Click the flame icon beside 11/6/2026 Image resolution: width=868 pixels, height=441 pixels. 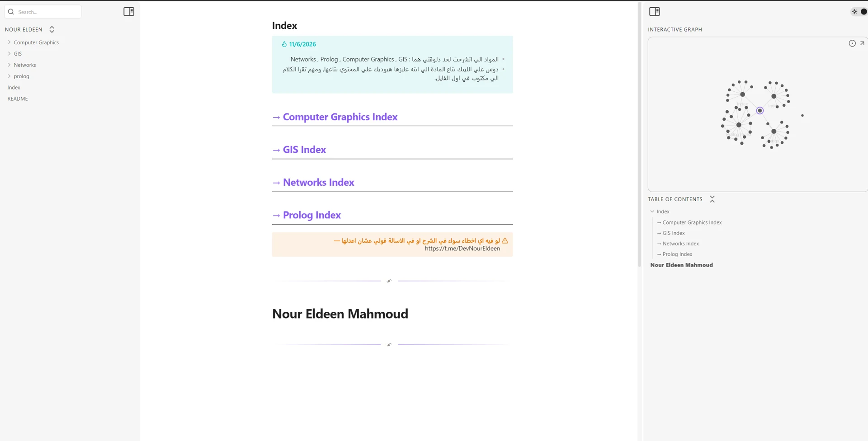284,44
